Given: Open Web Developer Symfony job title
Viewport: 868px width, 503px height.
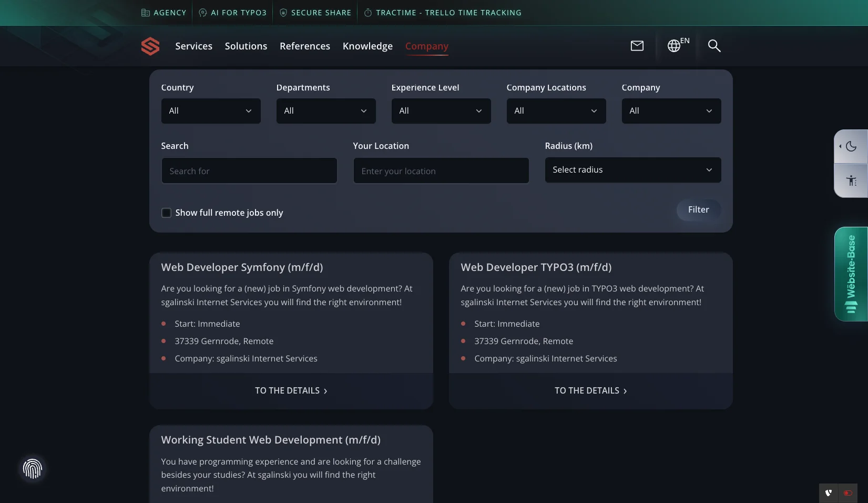Looking at the screenshot, I should [242, 267].
